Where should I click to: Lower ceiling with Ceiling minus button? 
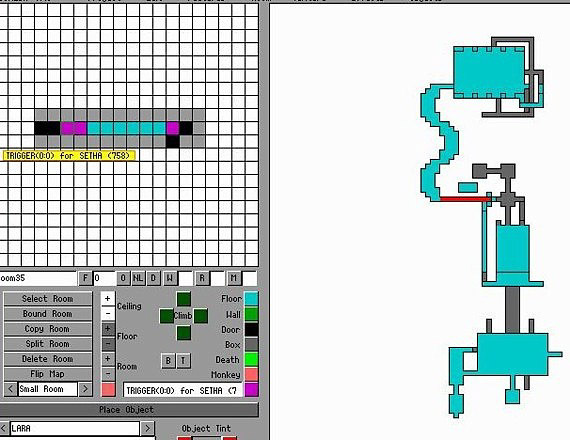108,313
